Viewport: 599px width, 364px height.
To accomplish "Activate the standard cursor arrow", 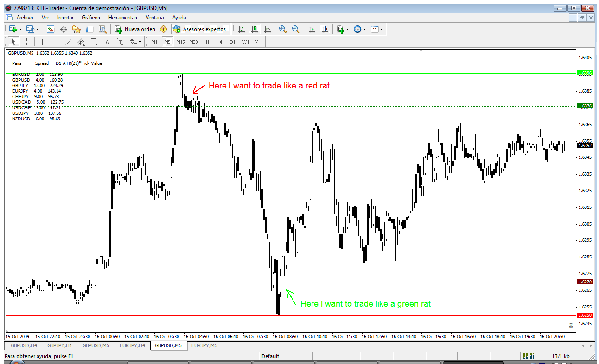I will coord(13,42).
